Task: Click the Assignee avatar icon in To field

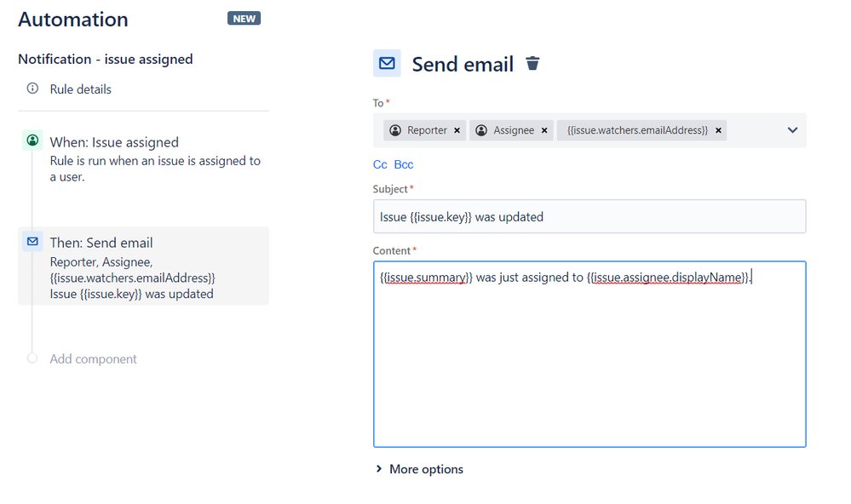Action: pos(480,129)
